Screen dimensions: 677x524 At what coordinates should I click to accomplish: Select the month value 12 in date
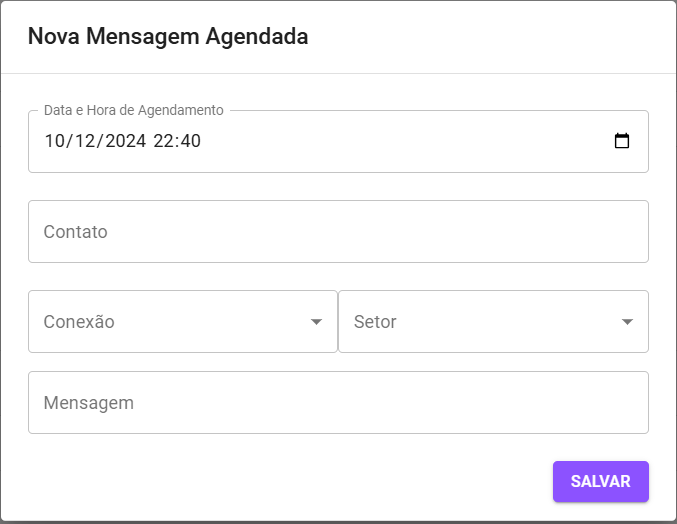pyautogui.click(x=82, y=141)
